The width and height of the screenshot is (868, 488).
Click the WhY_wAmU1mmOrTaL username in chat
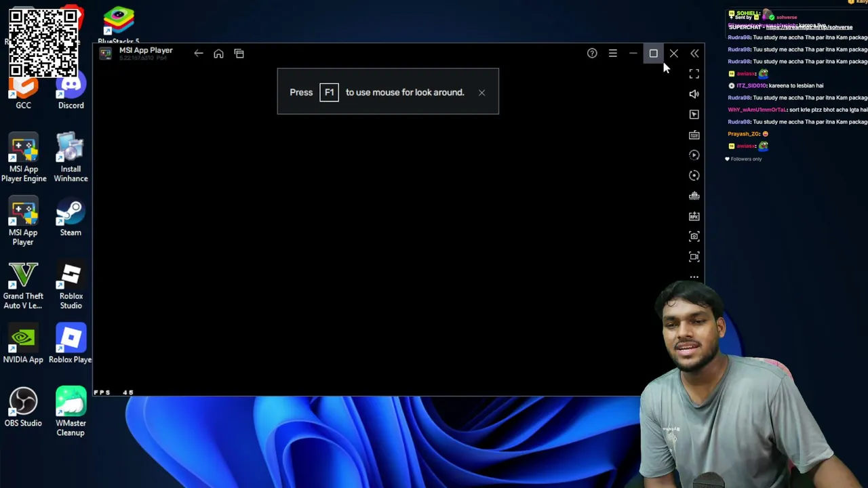tap(757, 110)
